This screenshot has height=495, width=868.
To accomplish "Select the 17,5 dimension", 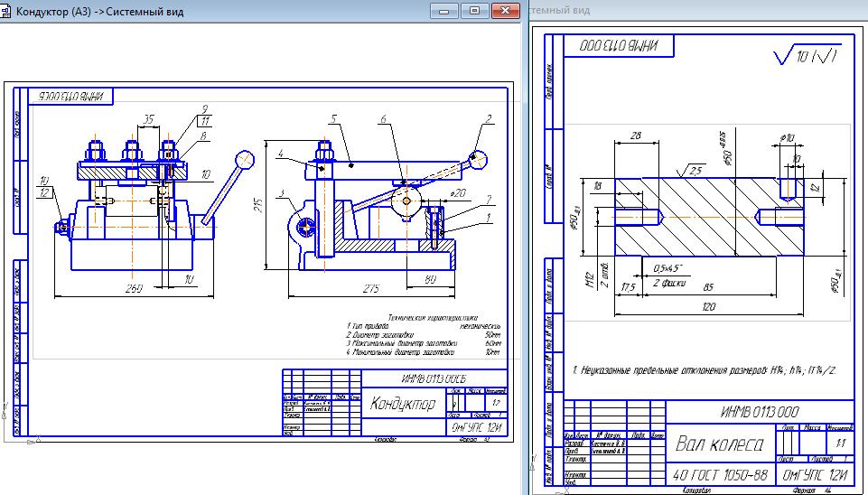I will tap(629, 287).
